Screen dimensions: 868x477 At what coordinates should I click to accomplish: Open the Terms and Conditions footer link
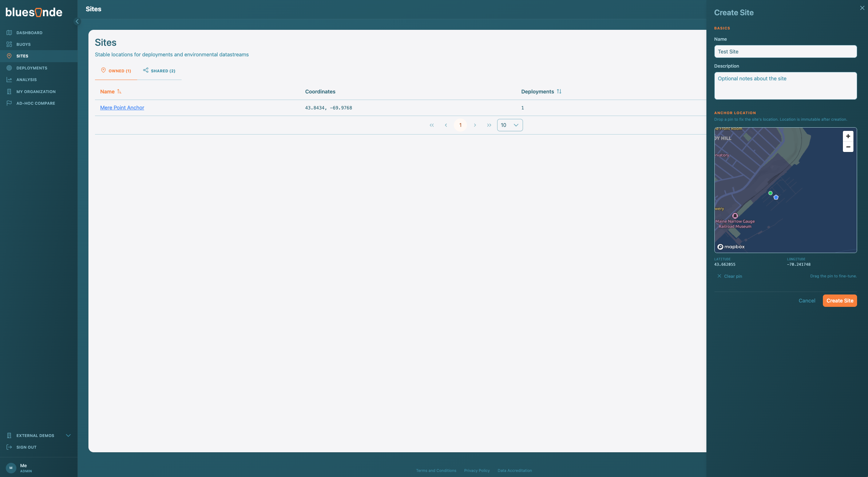point(436,470)
